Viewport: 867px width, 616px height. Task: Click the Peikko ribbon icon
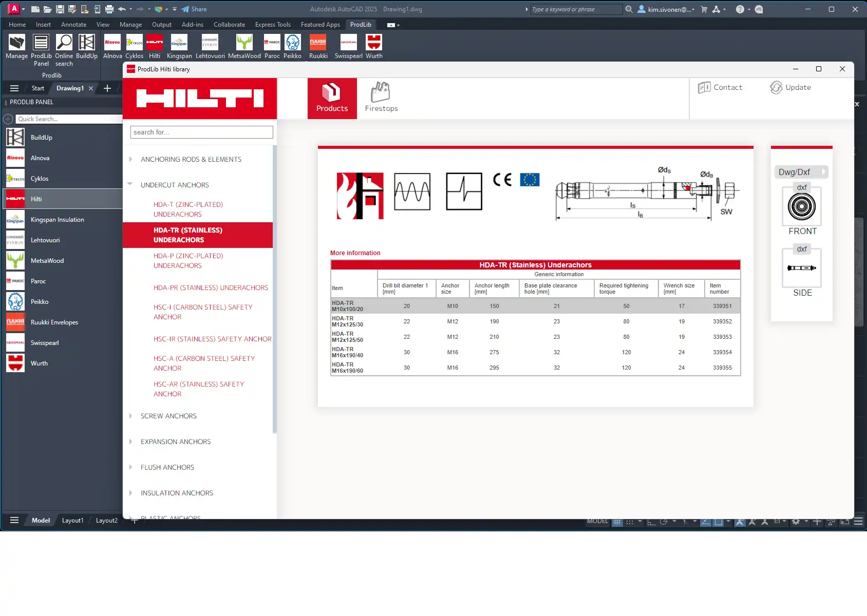click(x=292, y=47)
